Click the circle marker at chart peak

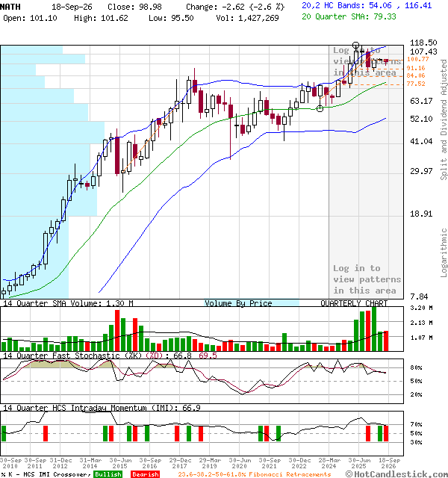point(355,46)
